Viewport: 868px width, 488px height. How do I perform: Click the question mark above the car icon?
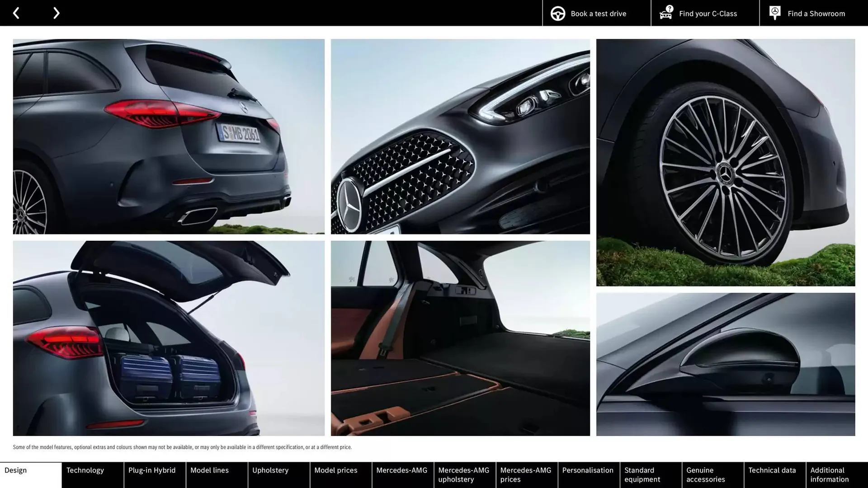pos(669,8)
